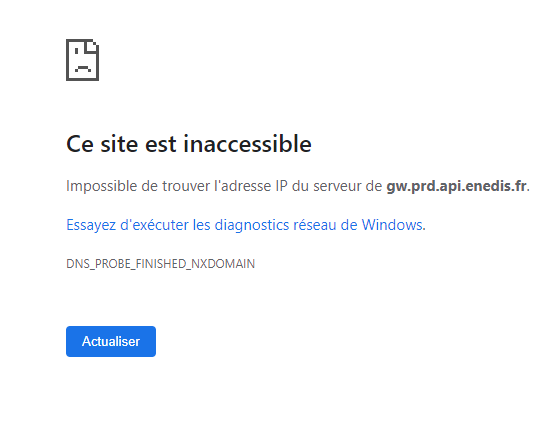Click the word "diagnostics" in the blue link

[252, 225]
